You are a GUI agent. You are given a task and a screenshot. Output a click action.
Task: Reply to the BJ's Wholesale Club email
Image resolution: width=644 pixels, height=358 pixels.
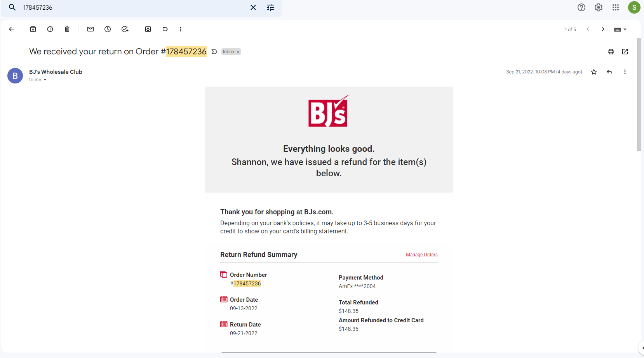[609, 72]
